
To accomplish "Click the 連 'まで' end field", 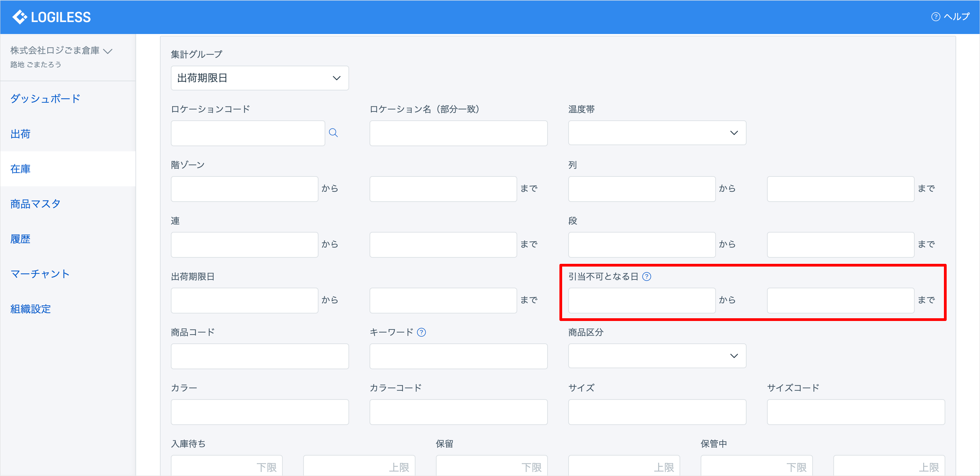I will 443,245.
